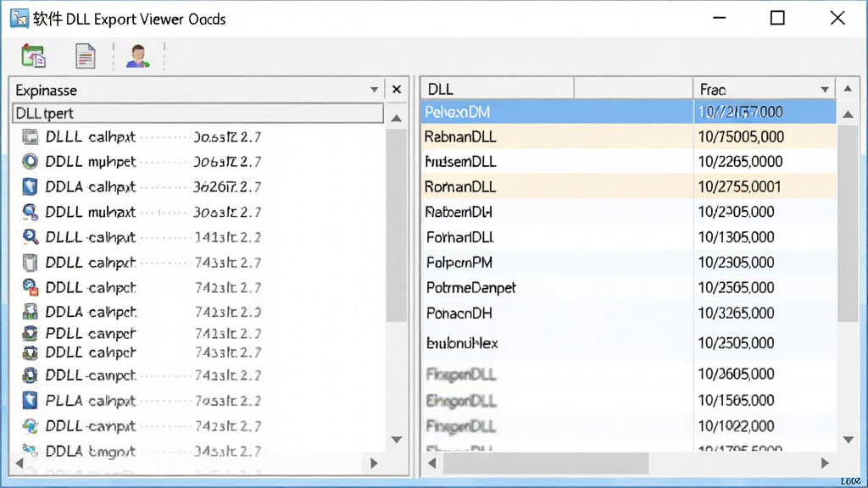
Task: Click the value '10/2605,000'
Action: pos(736,374)
